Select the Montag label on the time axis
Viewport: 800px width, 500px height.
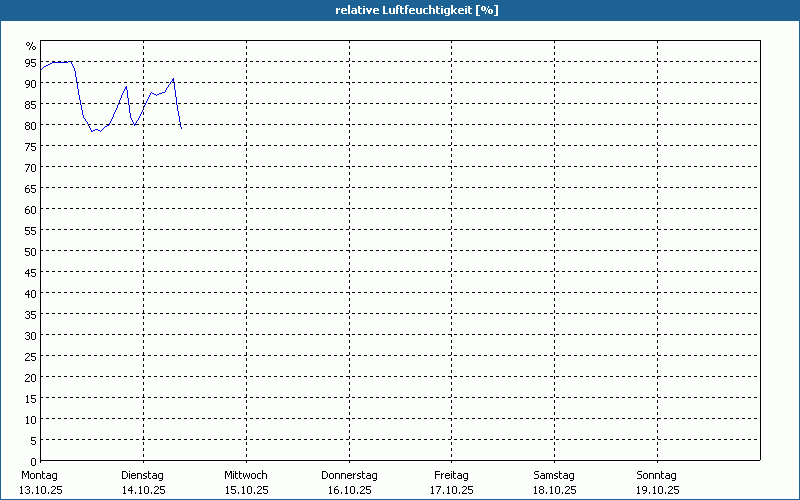tap(40, 475)
